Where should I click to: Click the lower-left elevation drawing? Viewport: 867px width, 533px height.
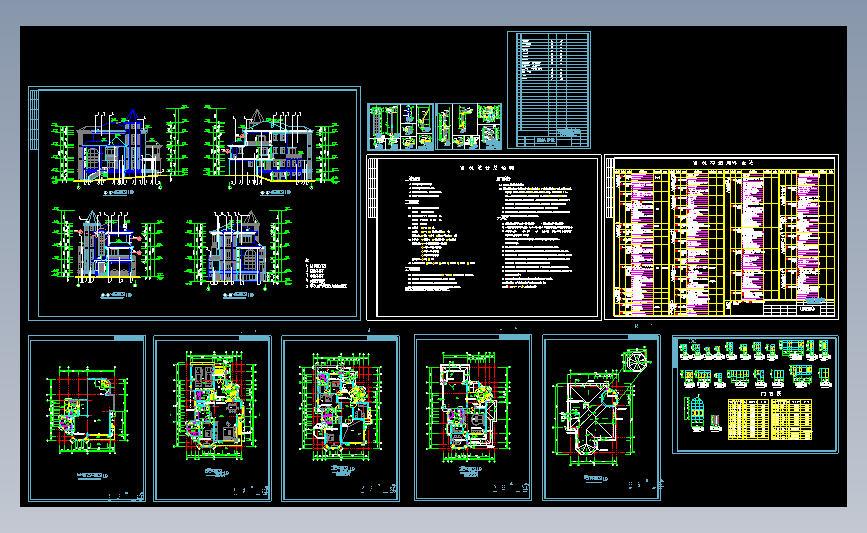(108, 248)
